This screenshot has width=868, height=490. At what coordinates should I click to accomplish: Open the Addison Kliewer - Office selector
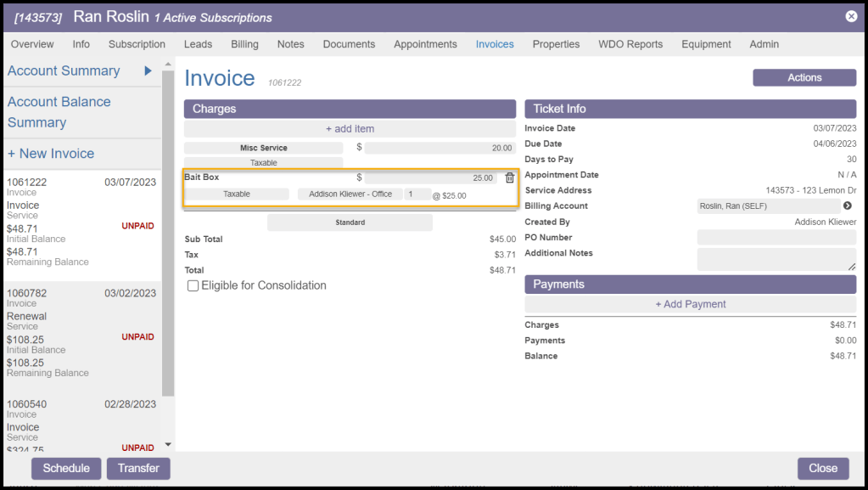pyautogui.click(x=350, y=194)
